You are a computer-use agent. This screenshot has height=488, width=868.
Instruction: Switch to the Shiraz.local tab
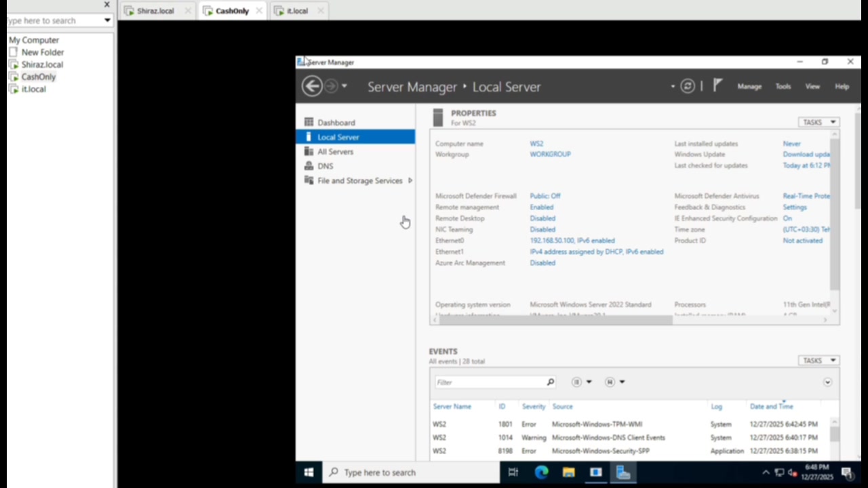click(x=155, y=11)
